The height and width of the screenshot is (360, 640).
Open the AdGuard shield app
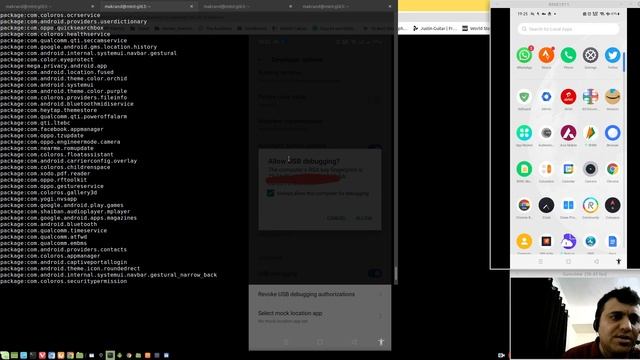(524, 97)
